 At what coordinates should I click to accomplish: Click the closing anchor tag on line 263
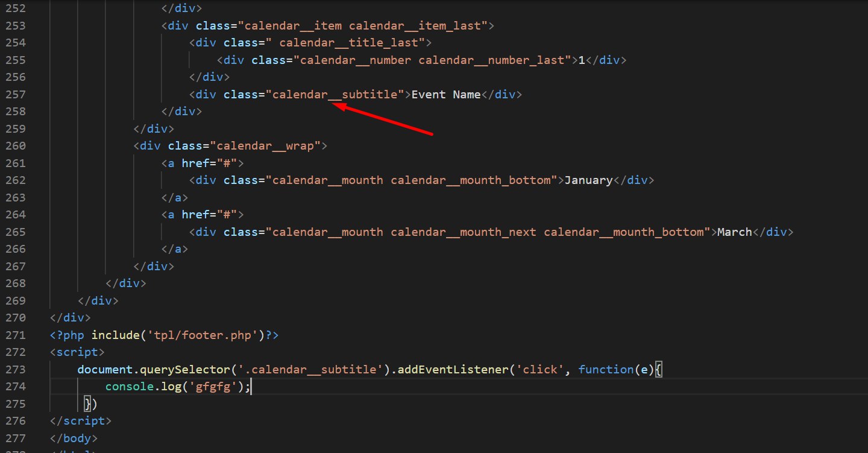point(175,197)
